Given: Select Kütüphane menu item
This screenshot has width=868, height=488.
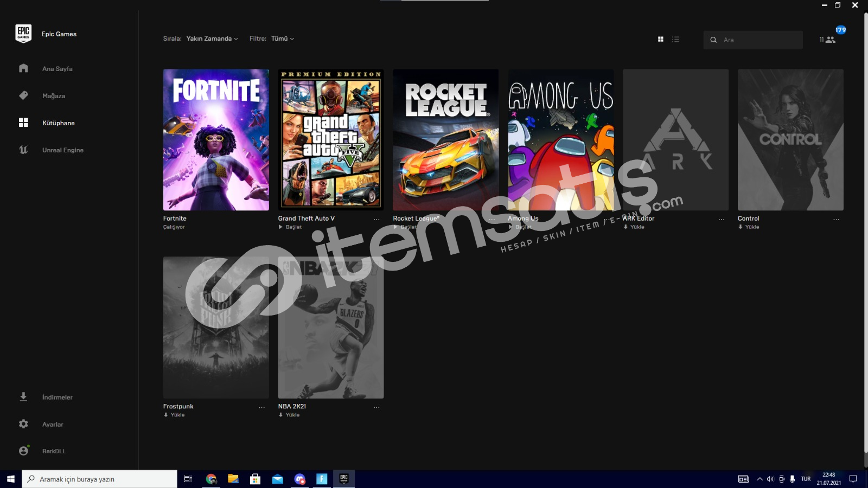Looking at the screenshot, I should 59,123.
